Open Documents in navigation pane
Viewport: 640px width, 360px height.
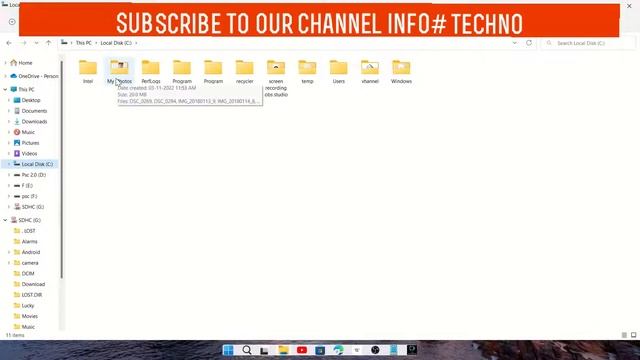[34, 111]
